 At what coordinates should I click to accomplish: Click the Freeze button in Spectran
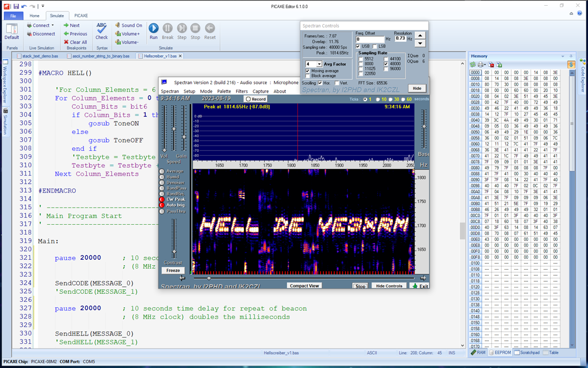173,270
